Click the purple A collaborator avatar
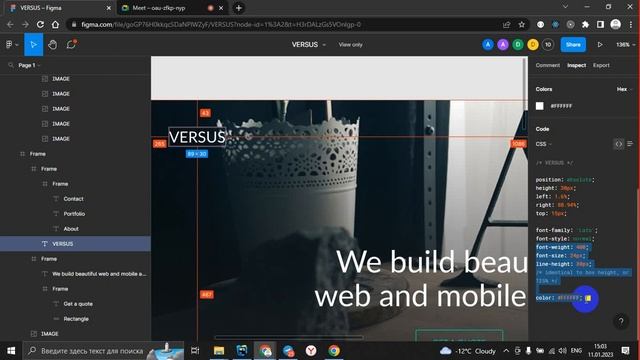Image resolution: width=640 pixels, height=360 pixels. tap(502, 44)
